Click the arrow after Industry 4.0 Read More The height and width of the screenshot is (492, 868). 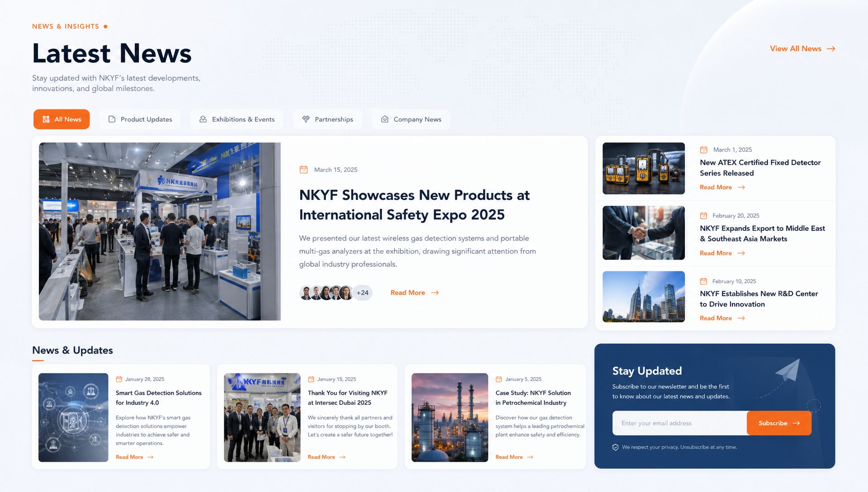151,457
